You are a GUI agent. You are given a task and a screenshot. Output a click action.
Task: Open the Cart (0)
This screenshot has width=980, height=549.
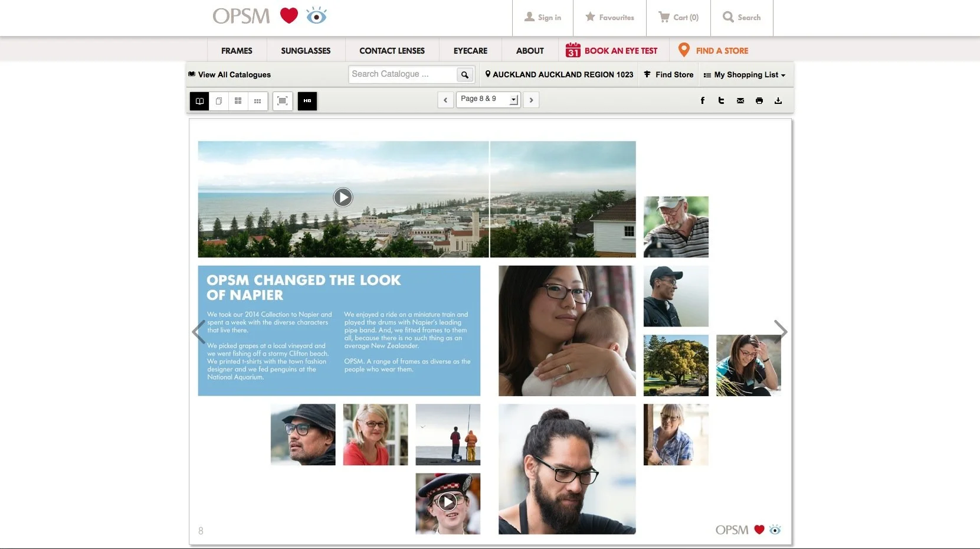click(679, 18)
